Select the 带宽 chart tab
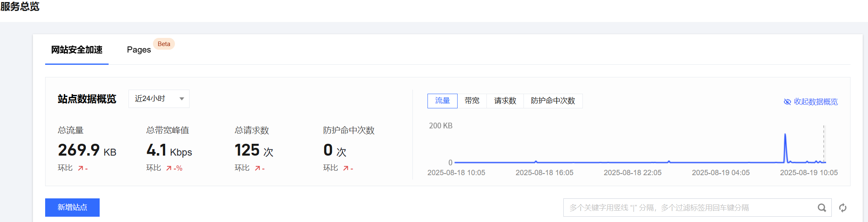 point(472,101)
